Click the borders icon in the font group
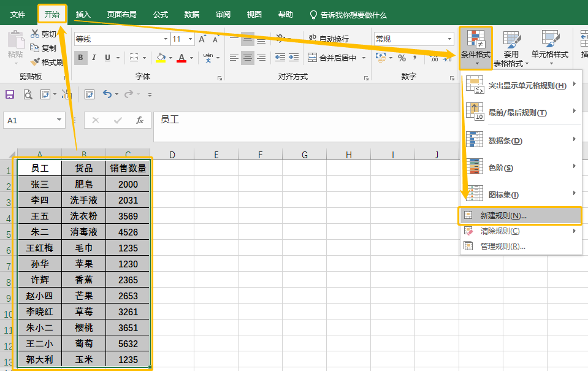The height and width of the screenshot is (371, 588). click(x=134, y=58)
